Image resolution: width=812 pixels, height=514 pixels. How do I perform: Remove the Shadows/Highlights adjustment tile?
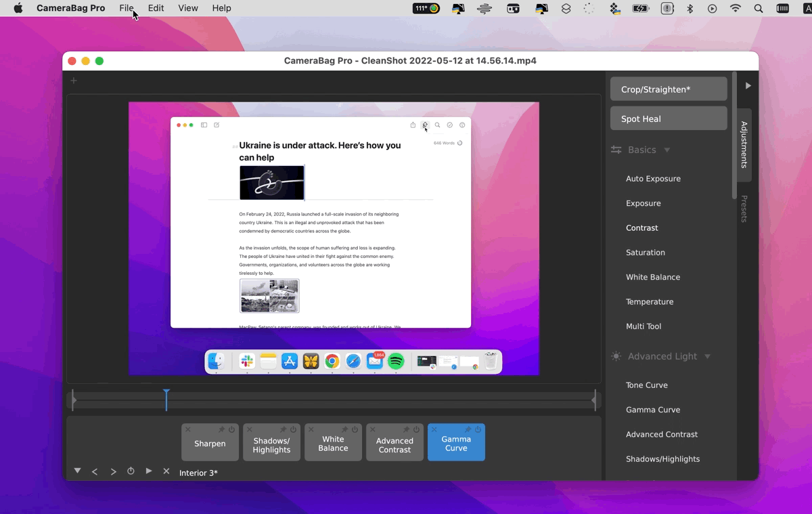(250, 430)
